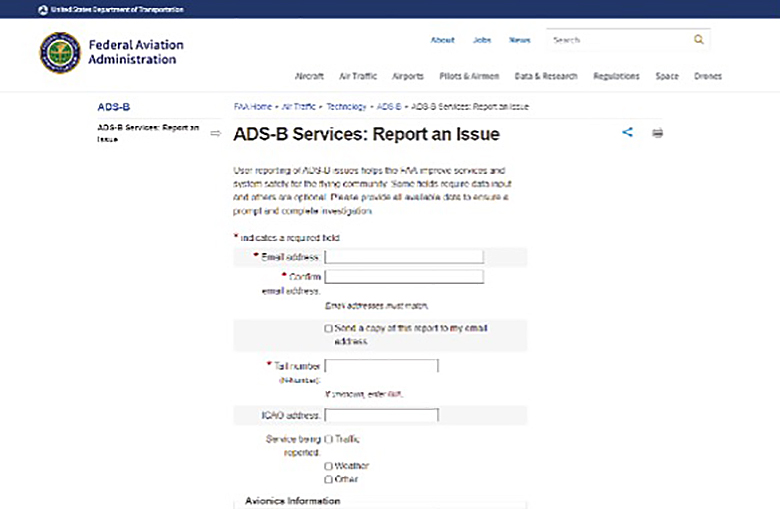Viewport: 780px width, 509px height.
Task: Open the About link in header
Action: click(443, 40)
